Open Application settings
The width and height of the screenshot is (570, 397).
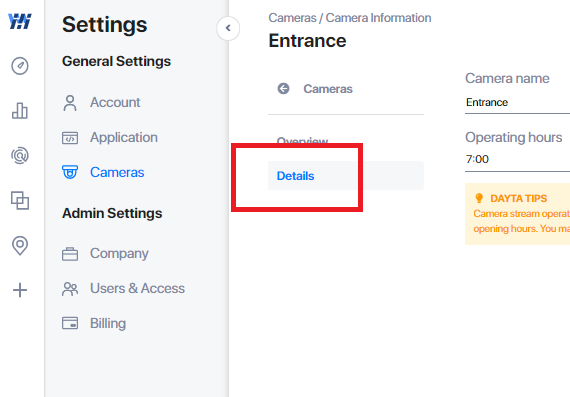[110, 137]
